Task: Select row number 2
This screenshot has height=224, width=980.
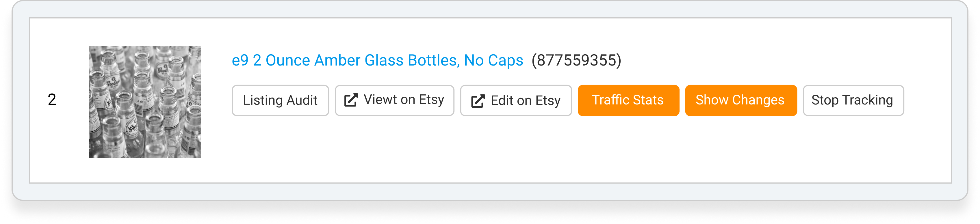Action: coord(52,100)
